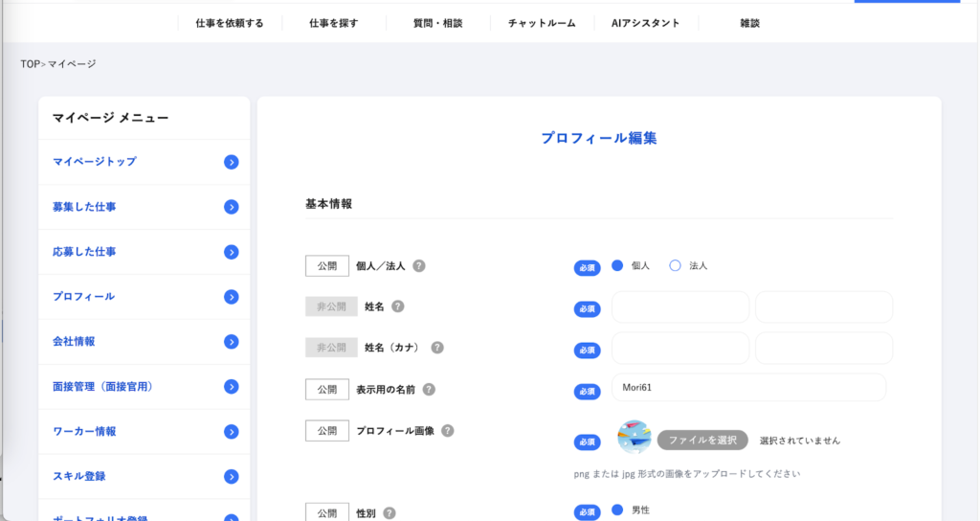Open AIアシスタント navigation menu item
Screen dimensions: 980x521
click(x=645, y=23)
